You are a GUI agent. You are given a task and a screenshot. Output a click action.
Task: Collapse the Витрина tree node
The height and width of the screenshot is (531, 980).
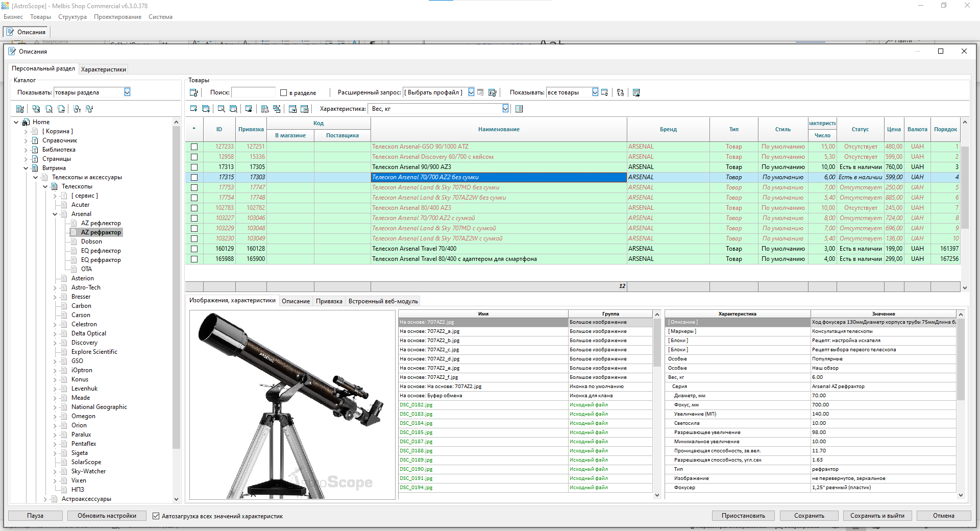pyautogui.click(x=26, y=168)
